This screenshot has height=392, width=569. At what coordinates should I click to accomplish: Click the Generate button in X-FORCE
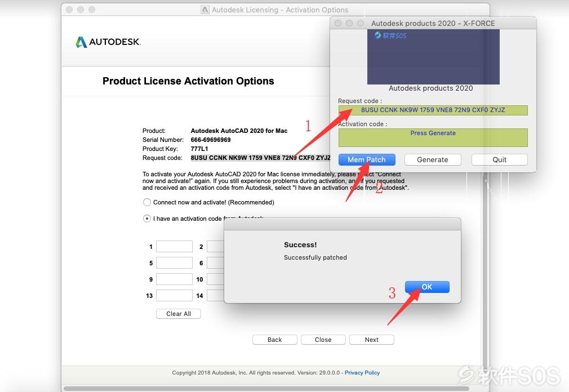pos(433,159)
